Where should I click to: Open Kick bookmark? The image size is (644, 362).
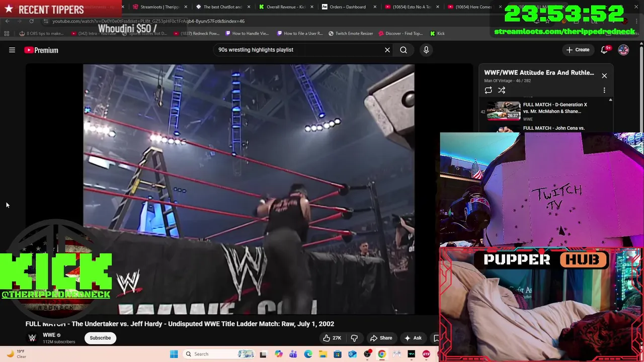pos(437,34)
